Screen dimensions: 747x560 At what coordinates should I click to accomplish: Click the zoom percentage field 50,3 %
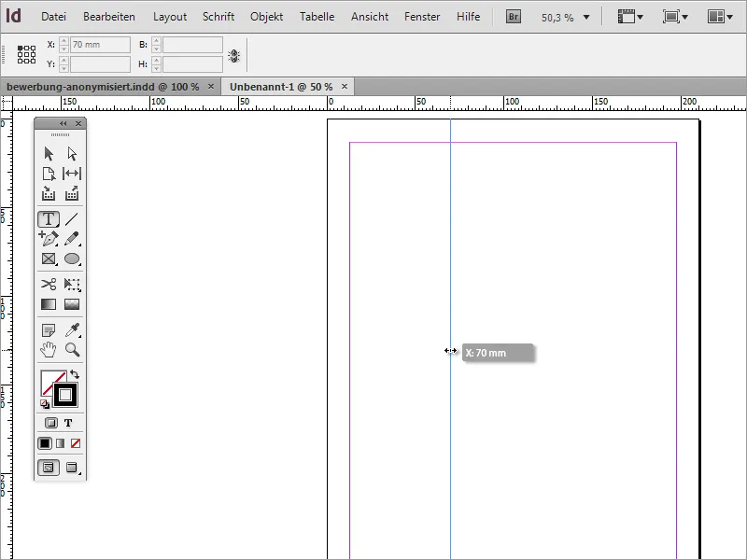(x=557, y=18)
